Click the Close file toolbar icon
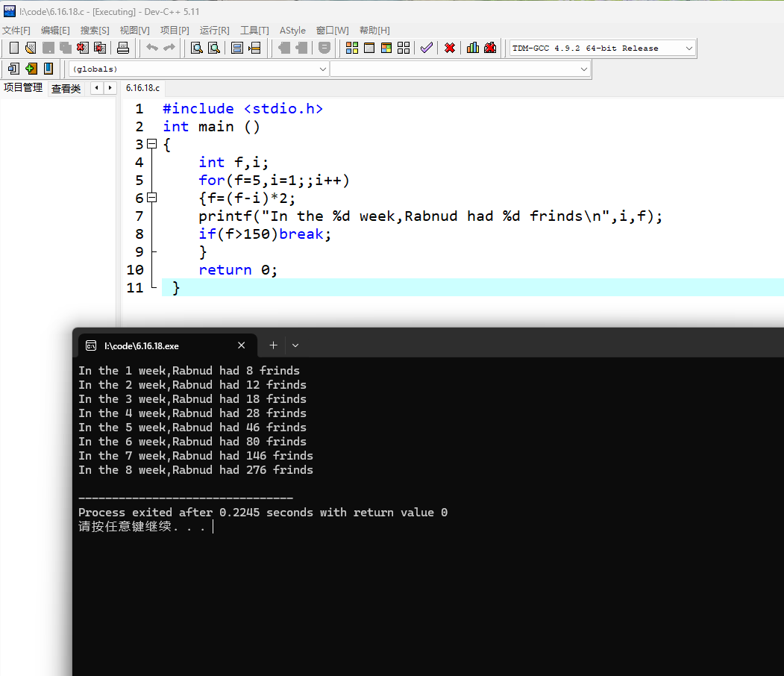Viewport: 784px width, 676px height. click(83, 48)
